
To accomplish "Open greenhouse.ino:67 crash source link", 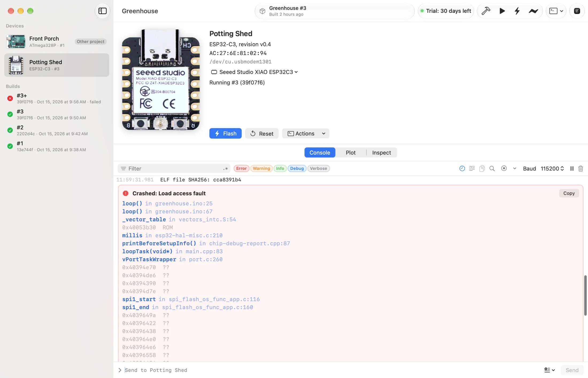I will click(x=184, y=211).
